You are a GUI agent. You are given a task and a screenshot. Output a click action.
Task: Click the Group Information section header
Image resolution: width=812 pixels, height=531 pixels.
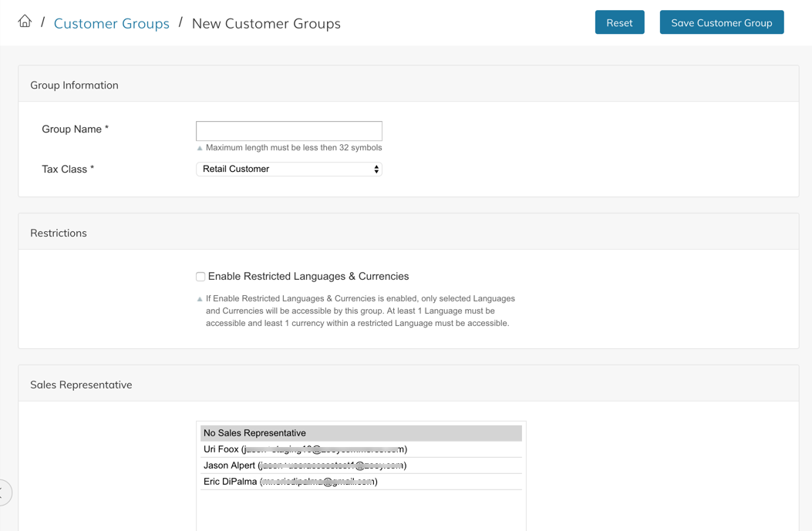pyautogui.click(x=74, y=85)
